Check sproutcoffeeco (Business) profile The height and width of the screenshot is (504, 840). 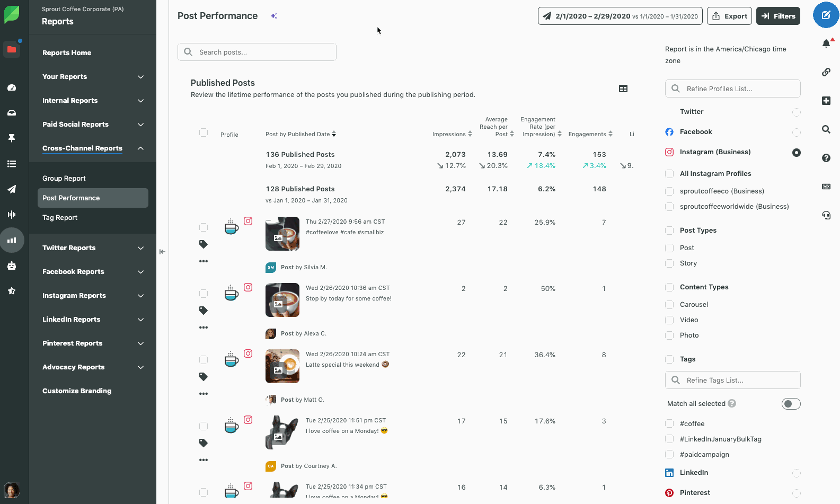point(669,191)
